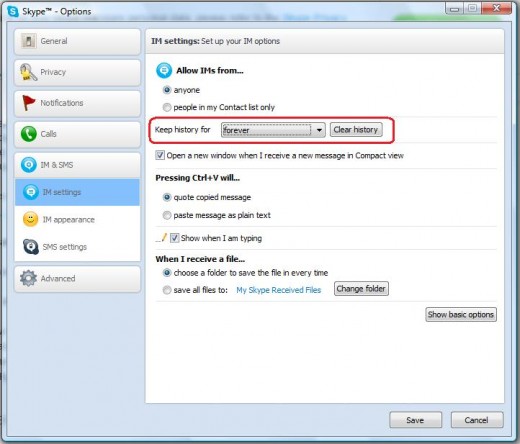Viewport: 520px width, 444px height.
Task: Click the Privacy padlock icon
Action: click(x=28, y=72)
